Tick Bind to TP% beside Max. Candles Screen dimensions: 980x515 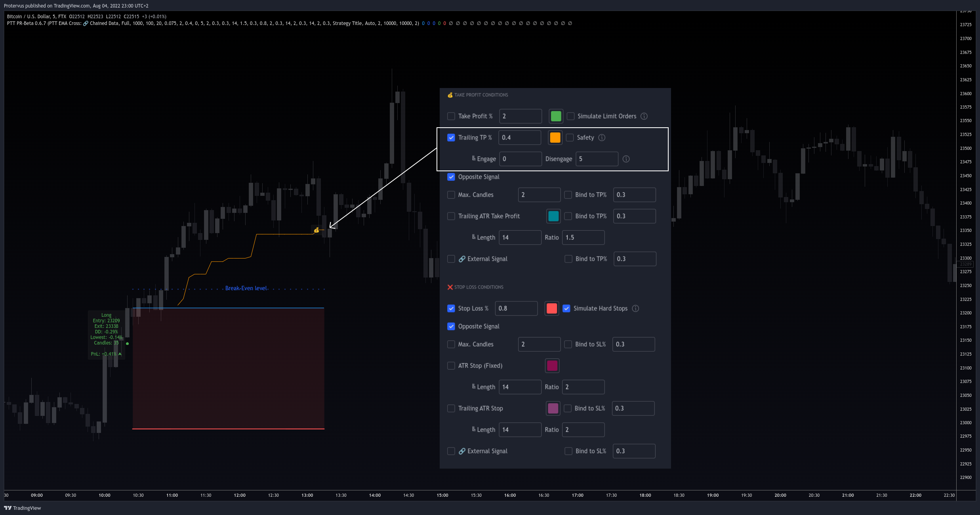click(568, 195)
